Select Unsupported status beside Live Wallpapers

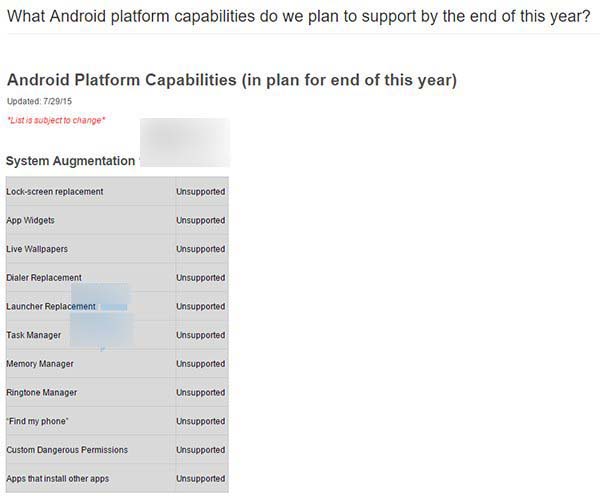(x=201, y=249)
